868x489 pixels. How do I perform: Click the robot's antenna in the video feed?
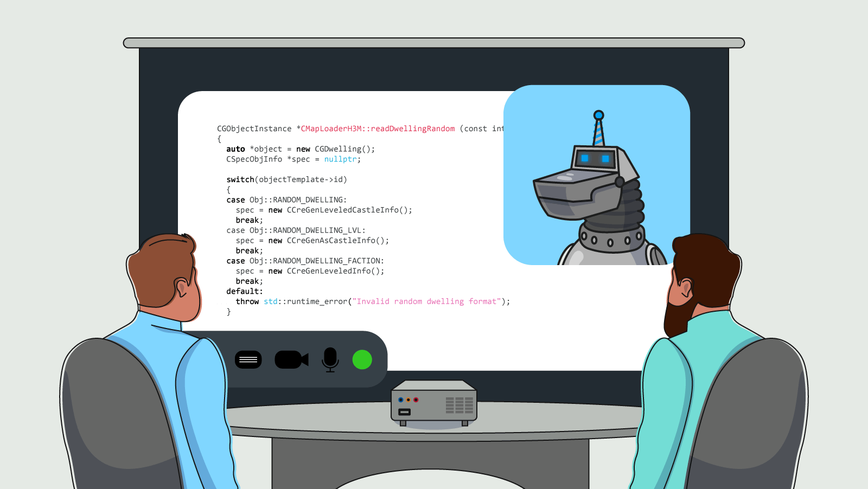pos(598,122)
